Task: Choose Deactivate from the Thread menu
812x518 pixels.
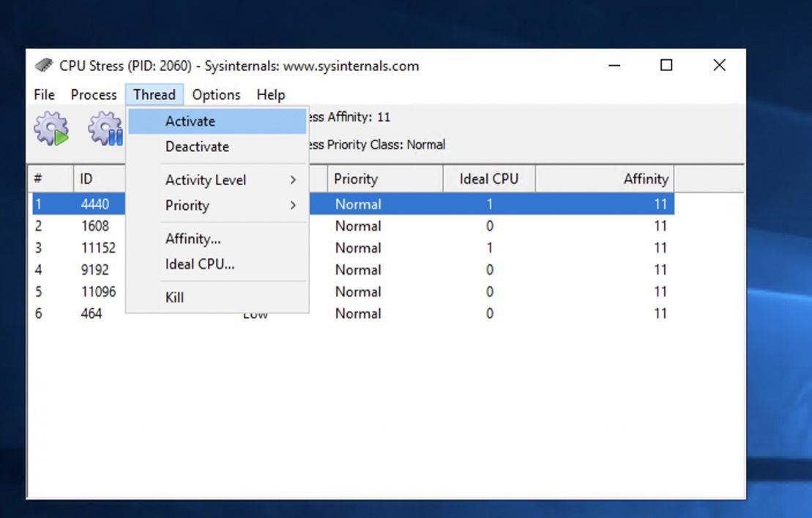Action: 217,146
